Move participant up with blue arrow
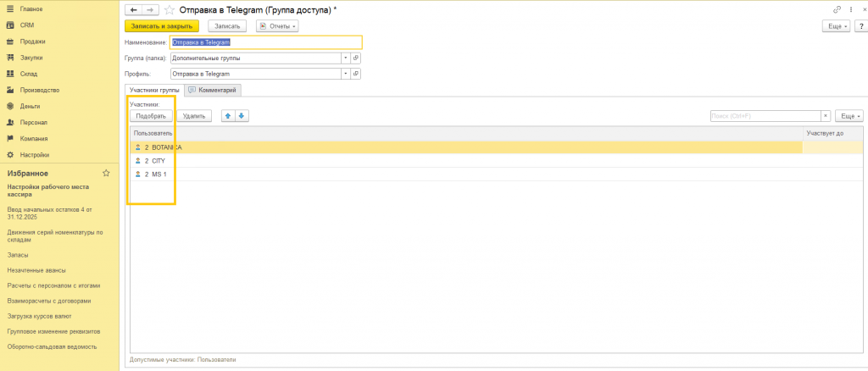This screenshot has width=868, height=371. coord(229,116)
